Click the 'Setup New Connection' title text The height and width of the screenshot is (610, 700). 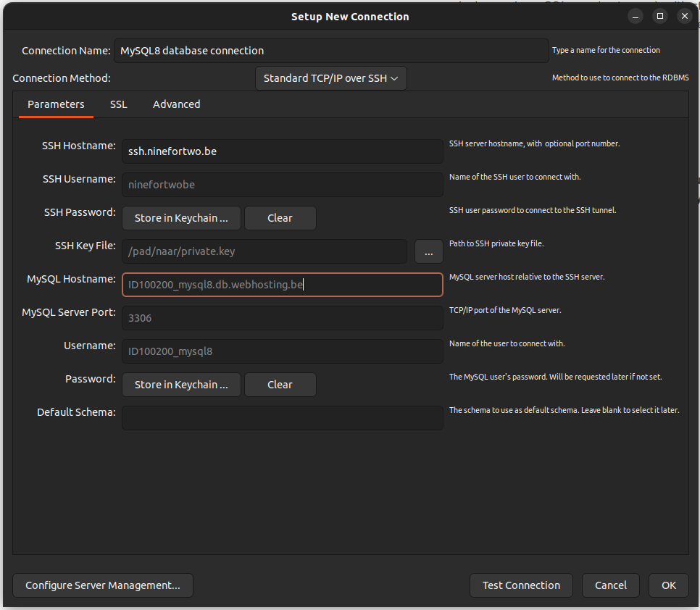pos(350,17)
